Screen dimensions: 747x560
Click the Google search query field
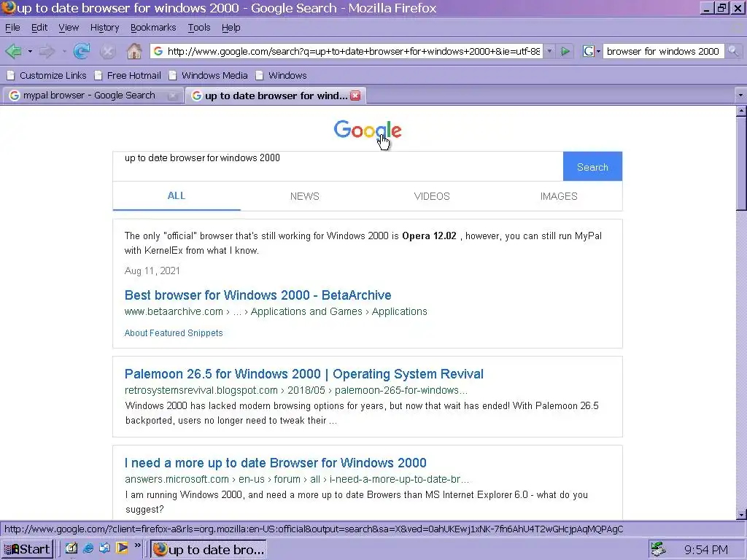(x=338, y=166)
